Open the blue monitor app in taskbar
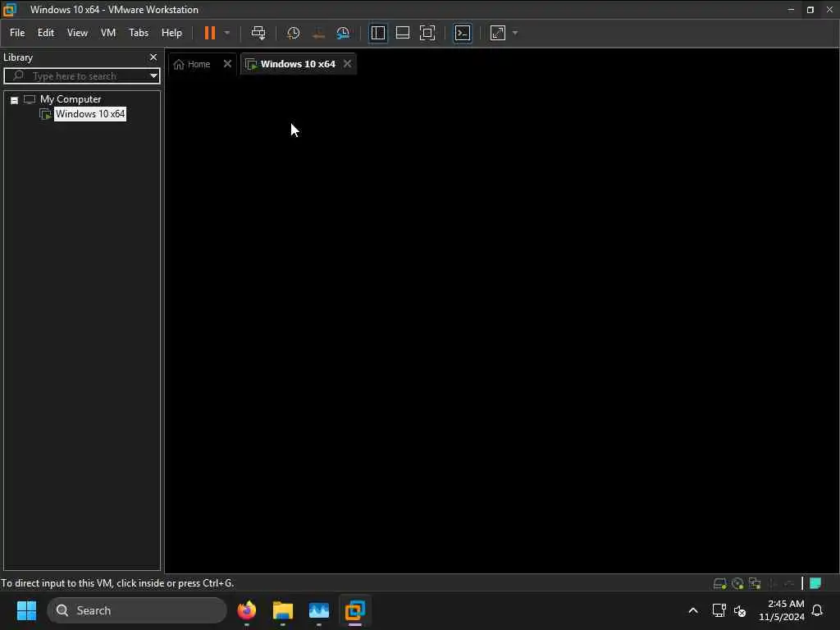 pyautogui.click(x=319, y=610)
